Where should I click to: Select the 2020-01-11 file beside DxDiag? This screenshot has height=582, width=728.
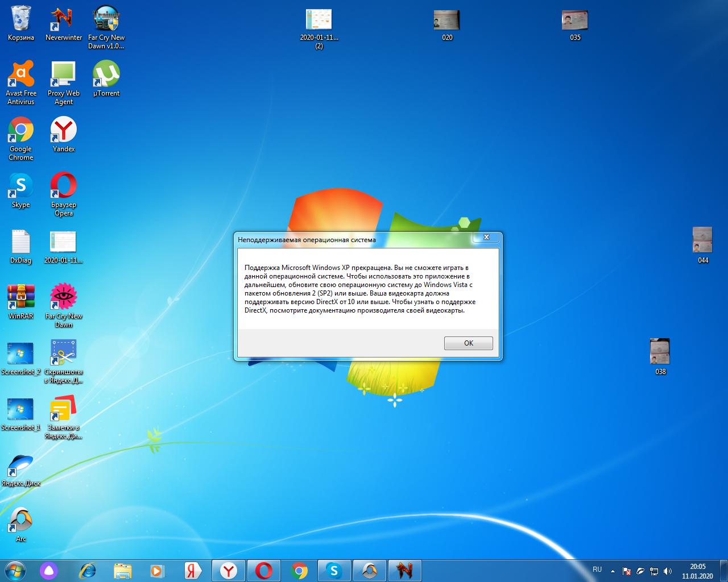coord(64,246)
